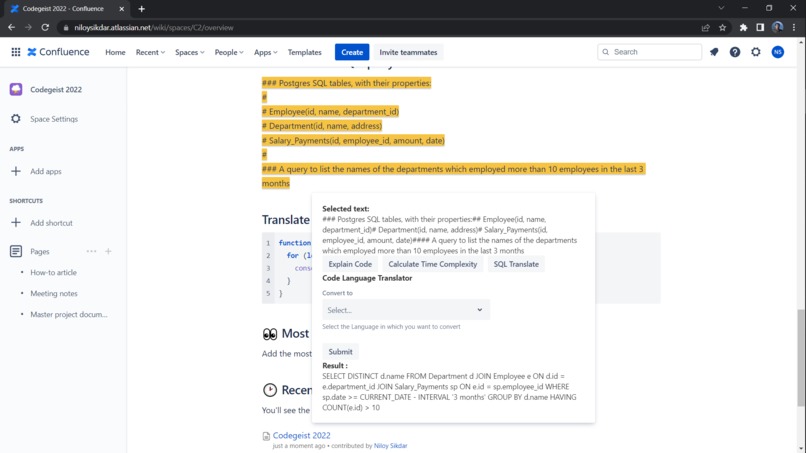Reload the page with the refresh icon

coord(45,28)
